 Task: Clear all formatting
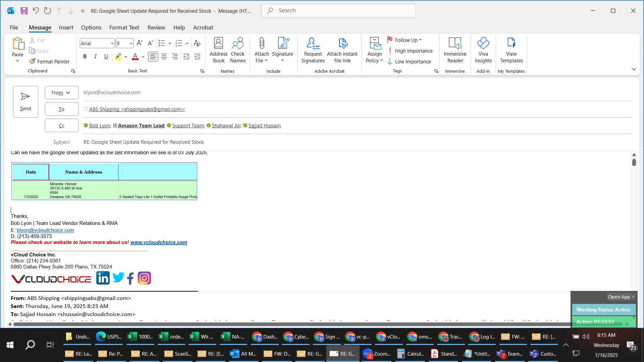197,43
